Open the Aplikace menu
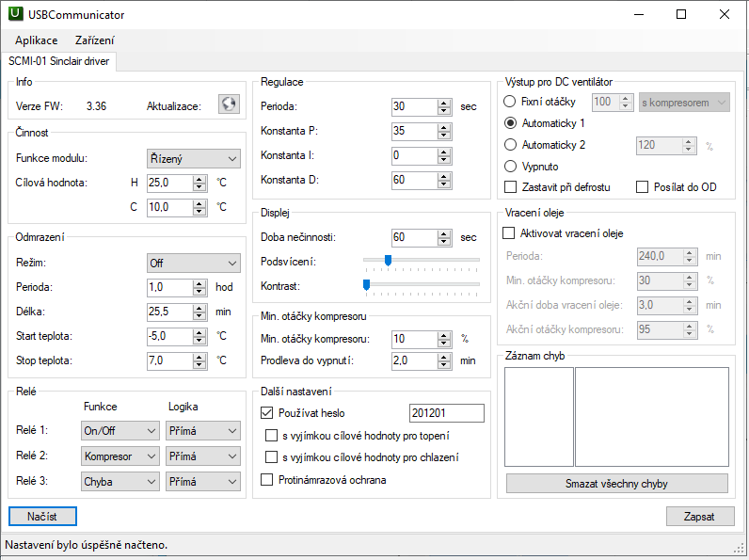The width and height of the screenshot is (749, 560). [x=36, y=40]
